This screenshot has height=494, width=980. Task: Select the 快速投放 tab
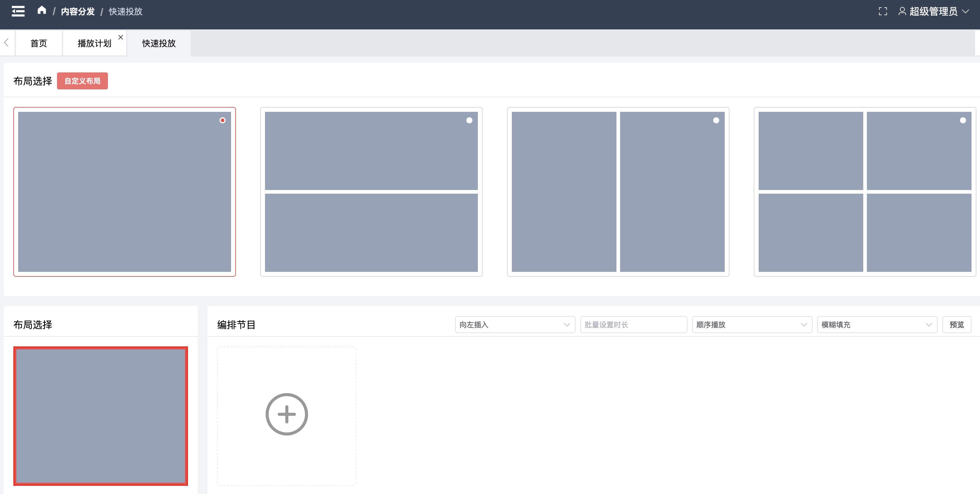[x=159, y=43]
